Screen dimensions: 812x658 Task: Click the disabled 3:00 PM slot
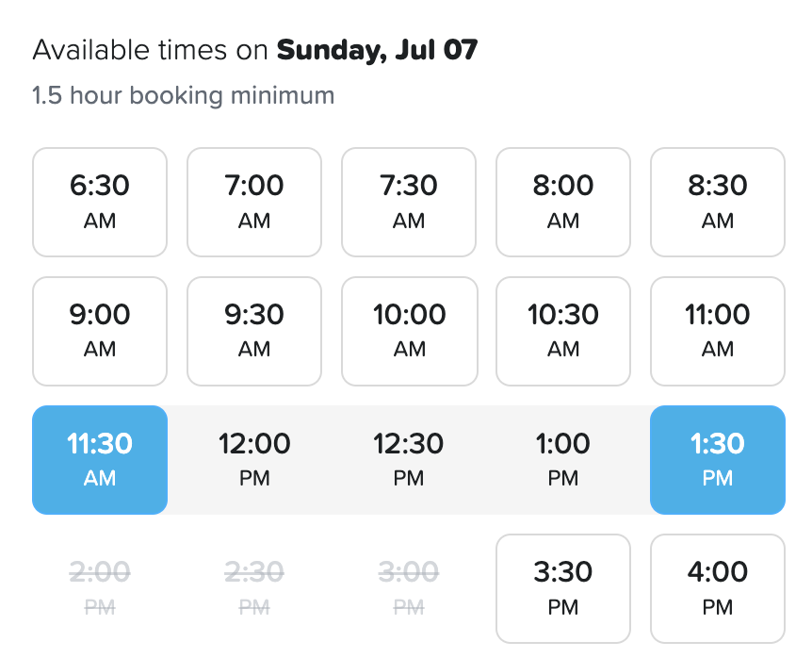pyautogui.click(x=409, y=587)
